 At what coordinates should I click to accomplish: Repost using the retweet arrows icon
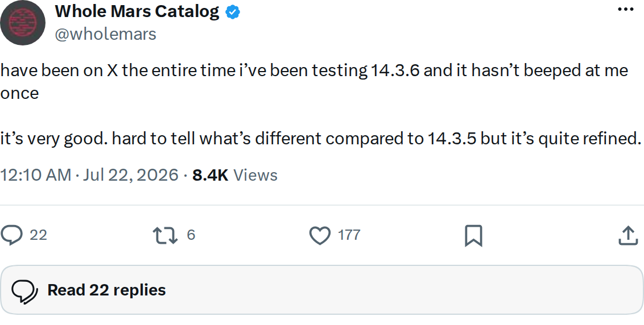point(165,236)
